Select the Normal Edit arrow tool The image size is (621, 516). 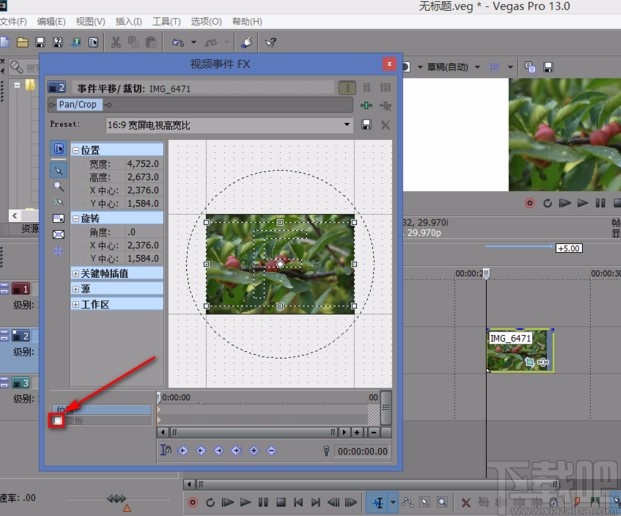coord(57,170)
